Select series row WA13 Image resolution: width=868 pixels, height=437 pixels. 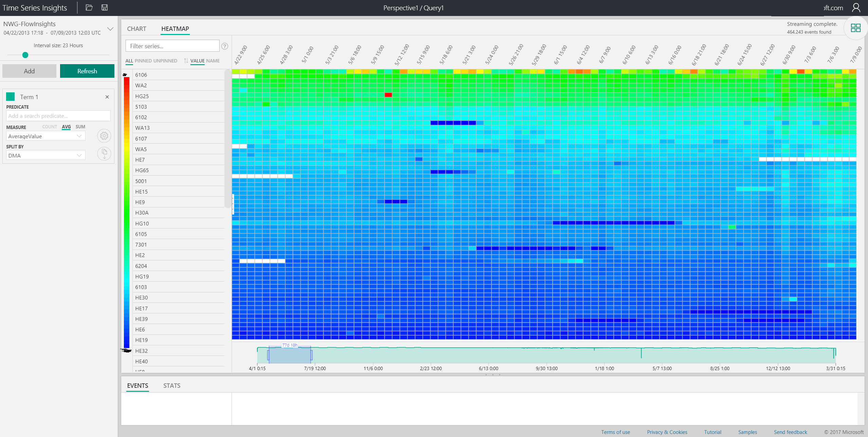178,128
